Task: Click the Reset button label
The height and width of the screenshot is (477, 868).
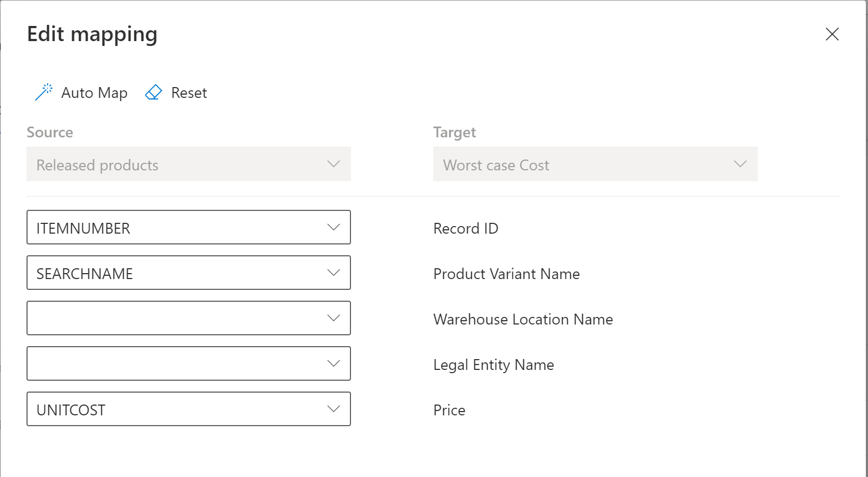Action: [x=189, y=93]
